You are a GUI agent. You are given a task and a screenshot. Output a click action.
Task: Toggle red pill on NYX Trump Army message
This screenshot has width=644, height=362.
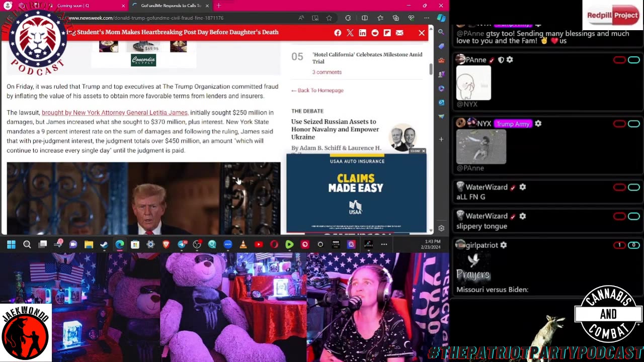[619, 124]
